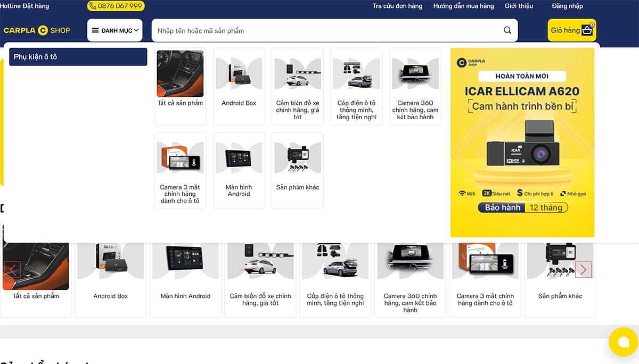Open the ICAR Ellicam A620 banner
639x364 pixels.
(522, 142)
